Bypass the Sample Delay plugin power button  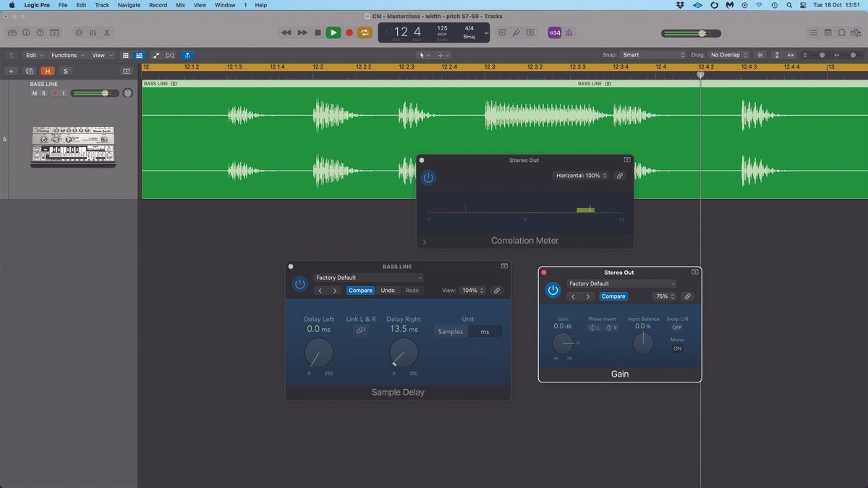point(299,283)
